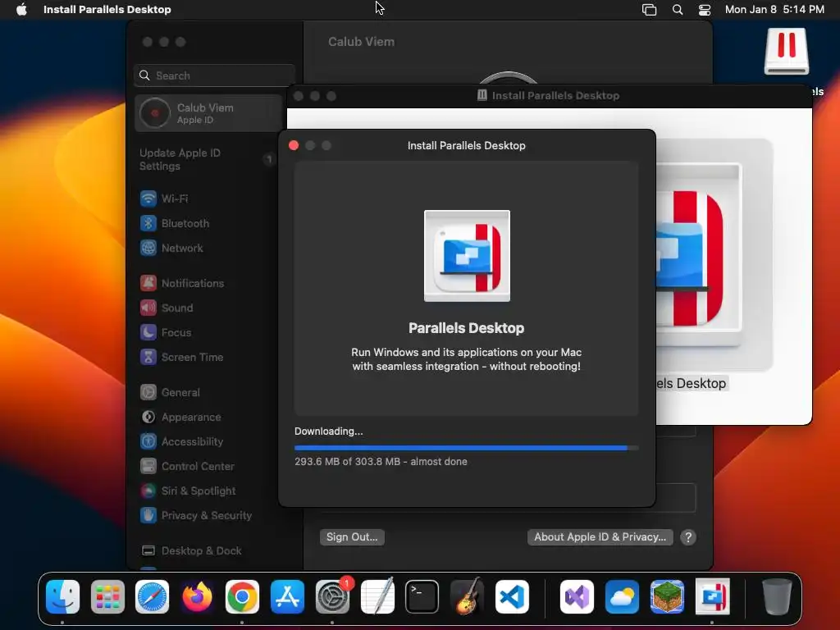Select Calub Viem Apple ID in sidebar
This screenshot has height=630, width=840.
click(209, 113)
